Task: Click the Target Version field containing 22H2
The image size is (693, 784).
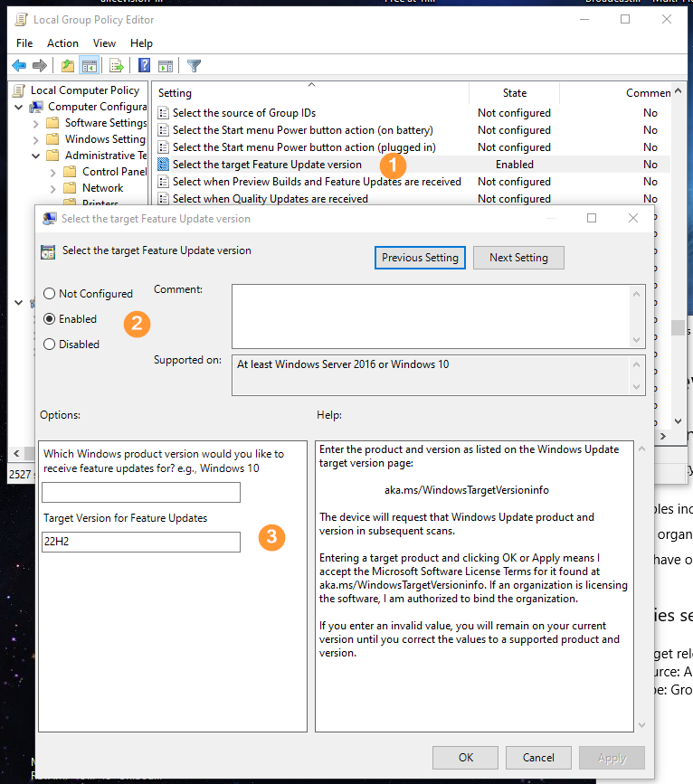Action: (141, 542)
